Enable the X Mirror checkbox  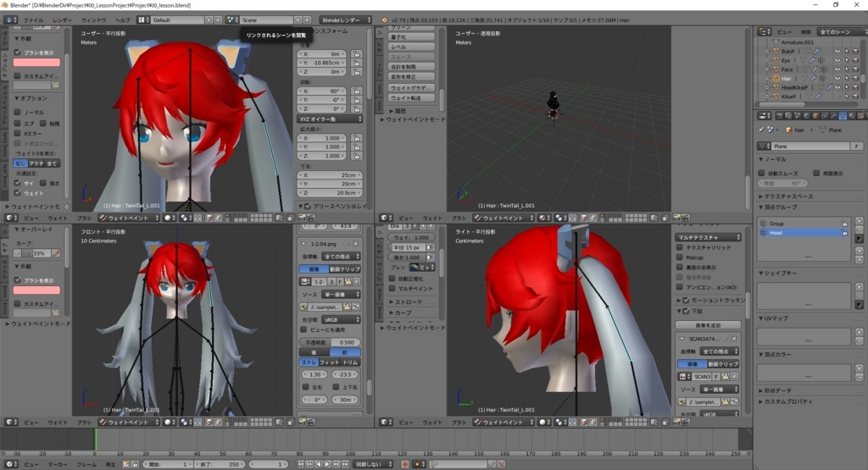(18, 133)
